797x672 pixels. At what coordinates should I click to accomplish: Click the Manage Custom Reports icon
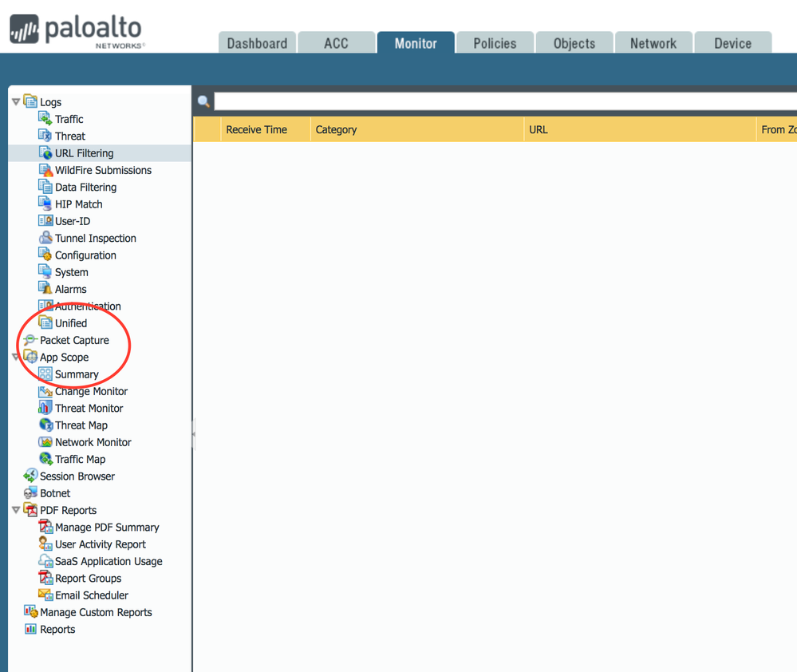coord(30,611)
